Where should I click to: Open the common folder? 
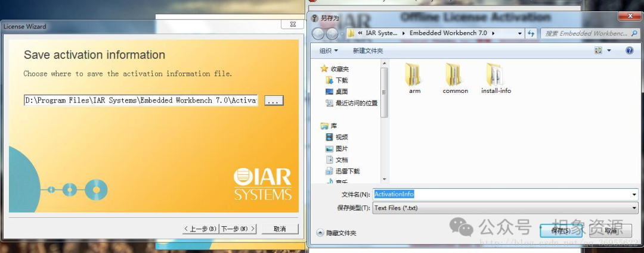455,79
